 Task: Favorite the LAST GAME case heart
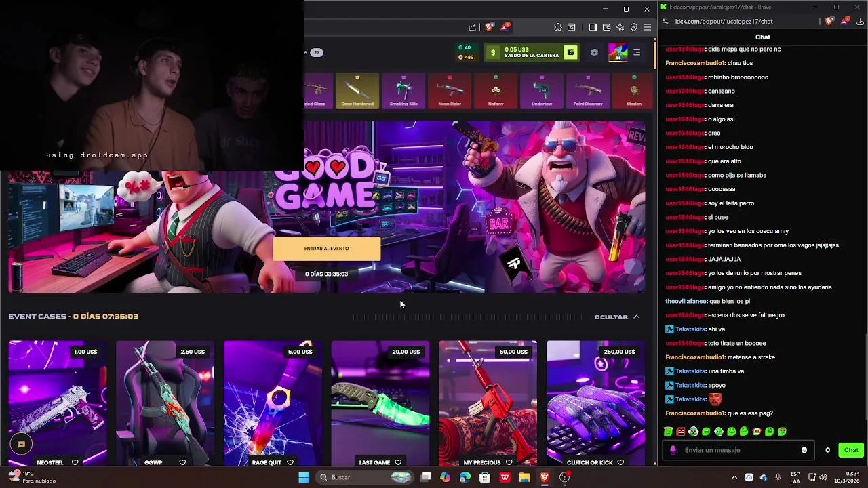(x=398, y=462)
